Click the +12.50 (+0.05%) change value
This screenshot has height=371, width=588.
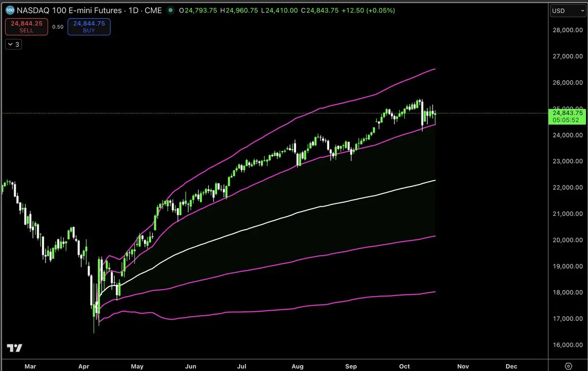click(x=367, y=10)
